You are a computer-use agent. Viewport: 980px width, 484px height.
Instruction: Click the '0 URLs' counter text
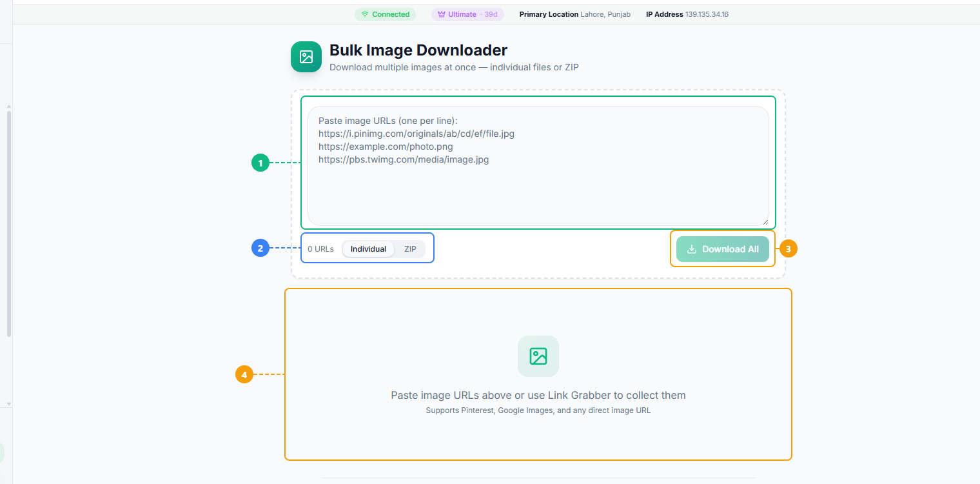pos(320,249)
